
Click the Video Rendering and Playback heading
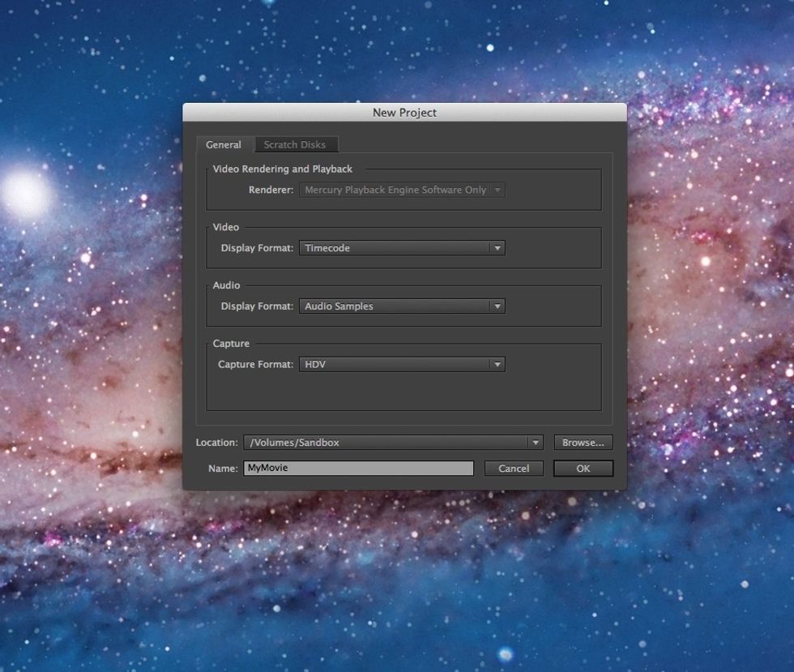click(x=283, y=169)
